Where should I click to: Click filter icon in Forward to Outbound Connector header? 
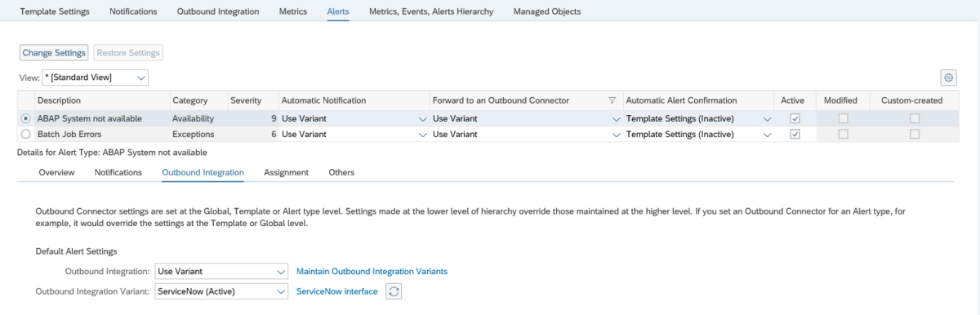(612, 100)
